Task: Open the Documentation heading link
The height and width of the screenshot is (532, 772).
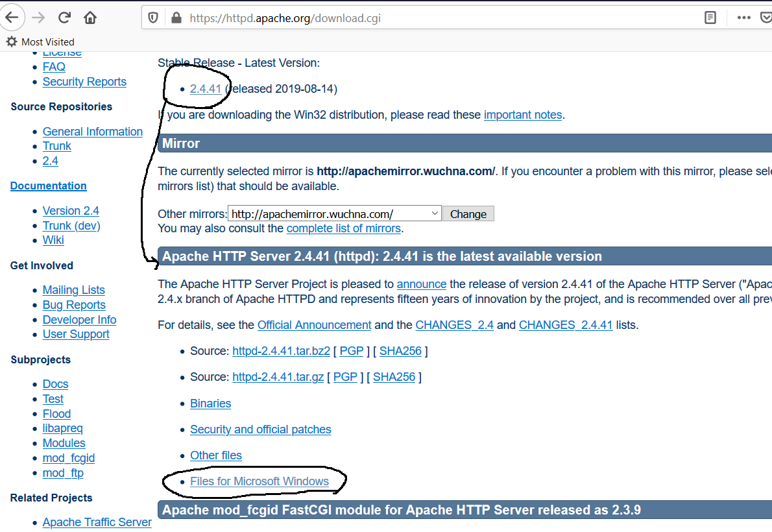Action: pyautogui.click(x=48, y=186)
